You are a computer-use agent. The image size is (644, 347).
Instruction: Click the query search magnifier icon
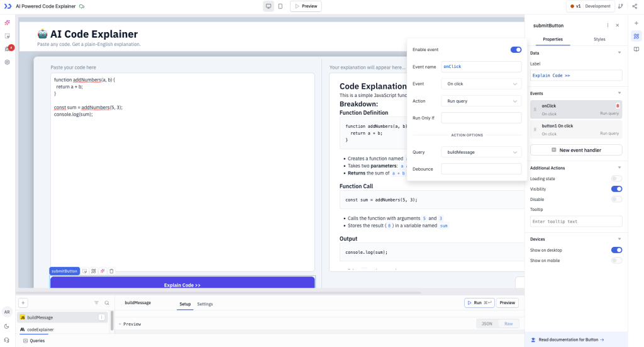(x=107, y=303)
